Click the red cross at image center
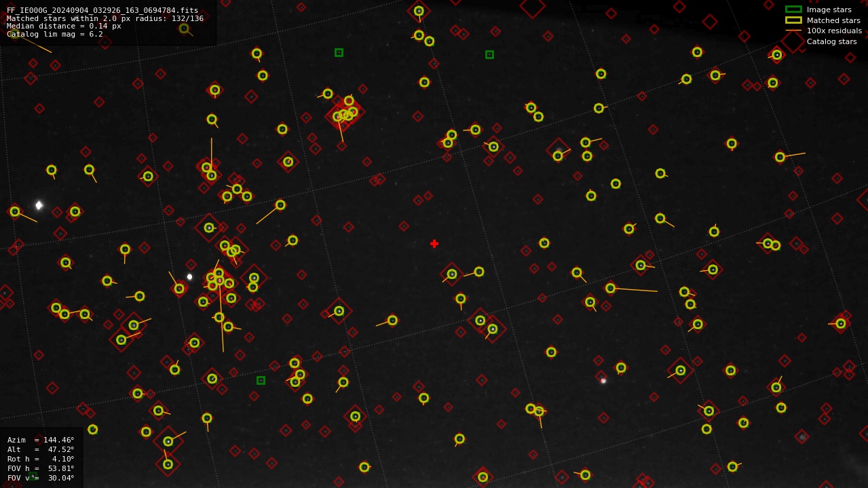The image size is (868, 488). [x=434, y=244]
